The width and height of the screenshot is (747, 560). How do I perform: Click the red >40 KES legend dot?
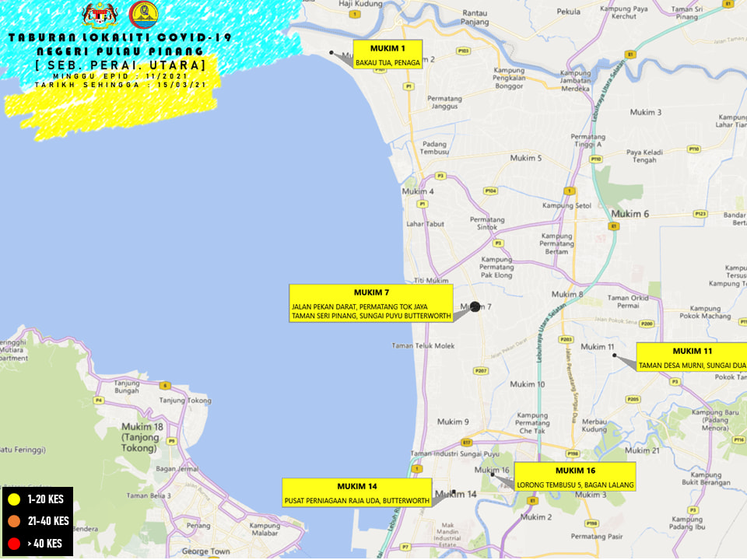14,544
